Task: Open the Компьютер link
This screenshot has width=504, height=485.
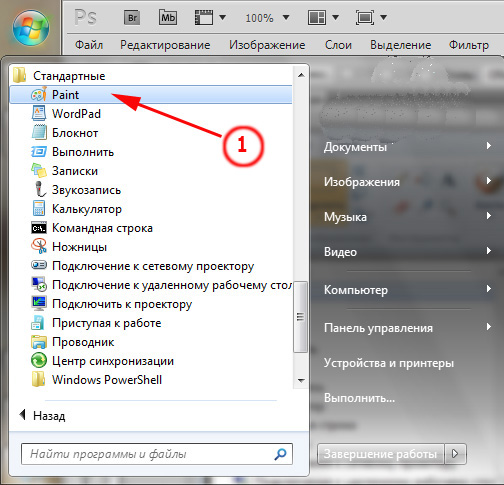Action: 356,290
